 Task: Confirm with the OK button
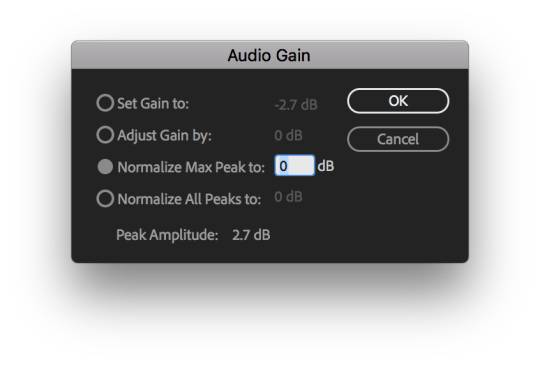[x=398, y=101]
